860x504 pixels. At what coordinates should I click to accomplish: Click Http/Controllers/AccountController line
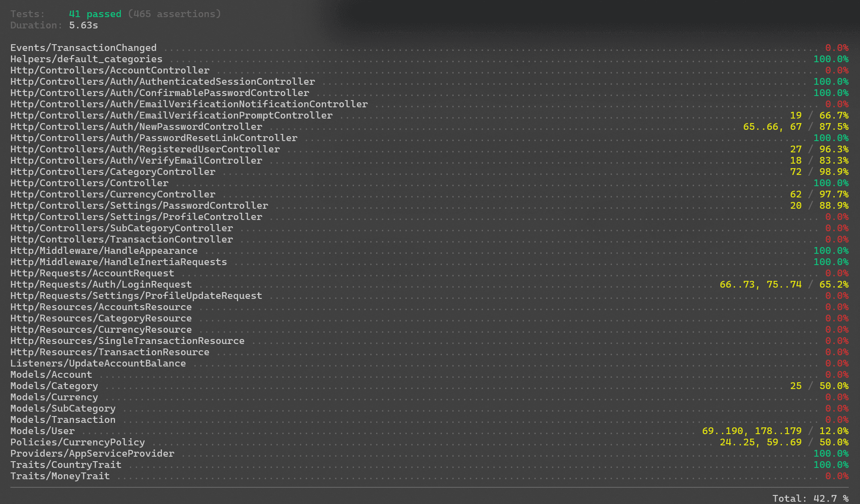click(110, 70)
